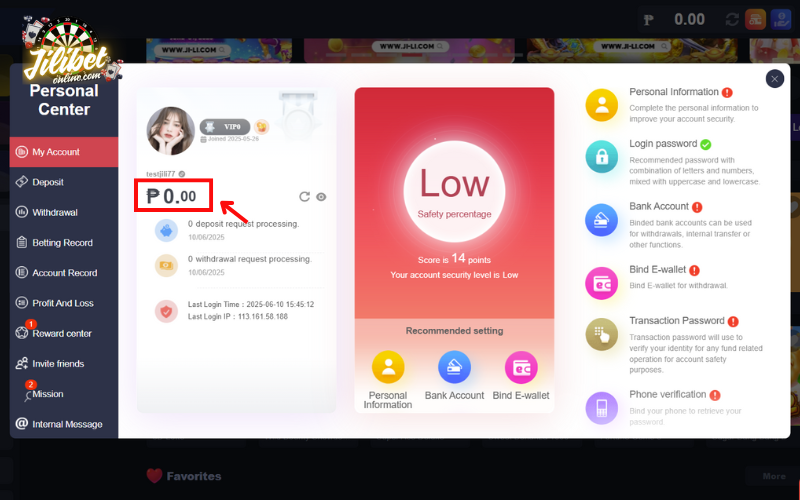The width and height of the screenshot is (800, 500).
Task: Click the withdrawal request cash icon
Action: click(x=166, y=265)
